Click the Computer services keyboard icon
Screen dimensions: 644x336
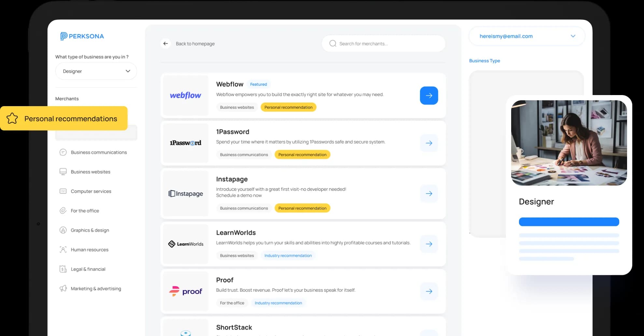[63, 191]
